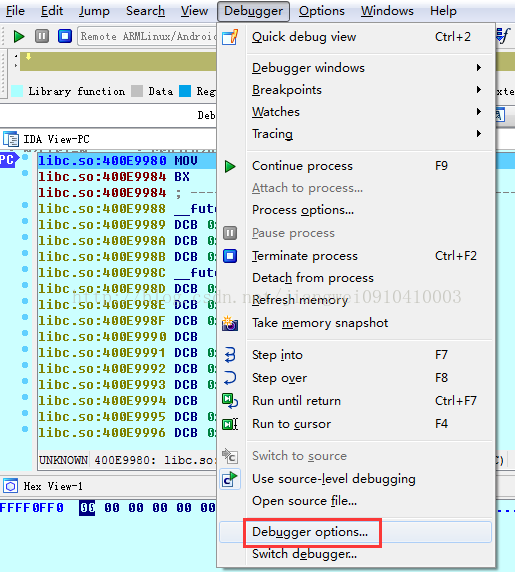The width and height of the screenshot is (515, 572).
Task: Click the green Continue process arrow icon
Action: [x=230, y=166]
